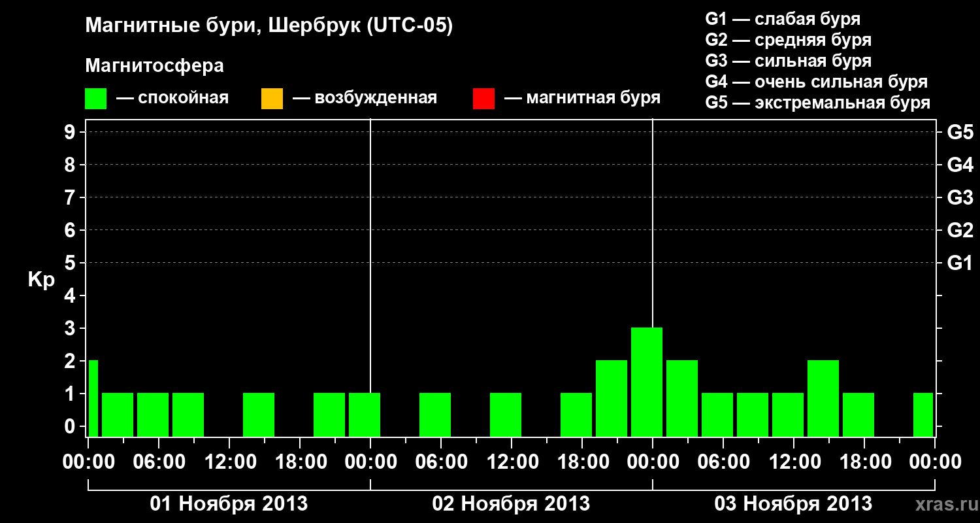The height and width of the screenshot is (523, 980).
Task: Click the 18:00 tick label above 02 Ноября
Action: 582,462
